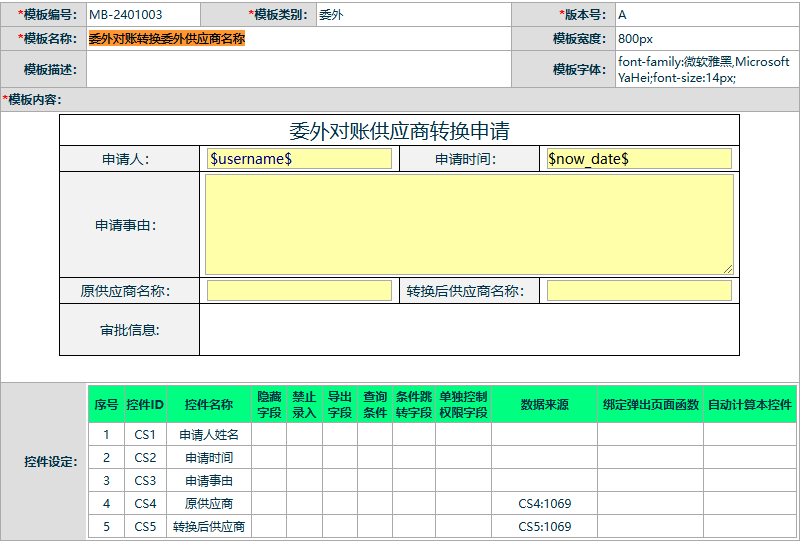Select the highlighted 模板名称 text

[167, 39]
